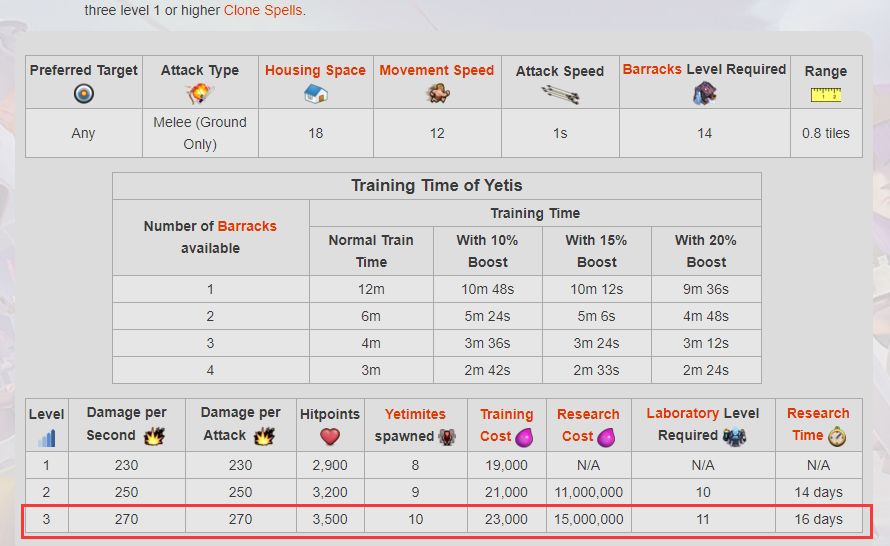Click the Attack Speed swords icon

pos(560,94)
